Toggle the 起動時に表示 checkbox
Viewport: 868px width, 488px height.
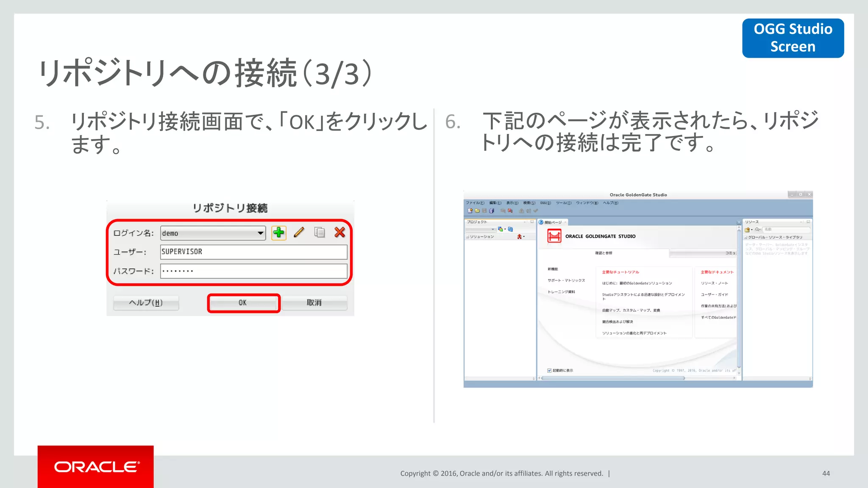tap(549, 371)
